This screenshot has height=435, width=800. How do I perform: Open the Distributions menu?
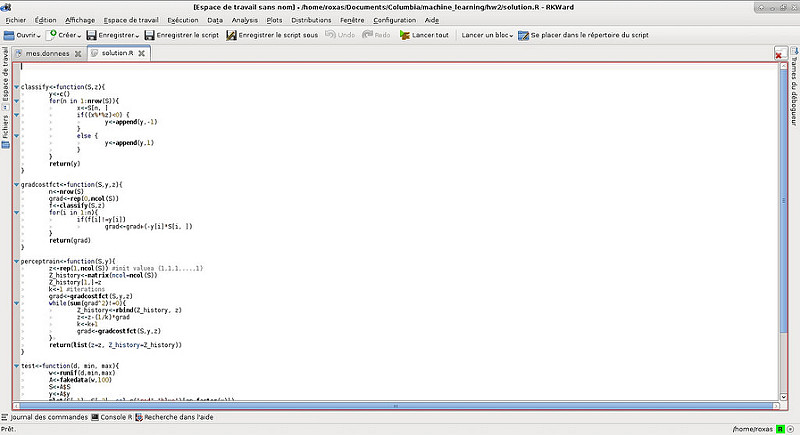click(x=311, y=20)
